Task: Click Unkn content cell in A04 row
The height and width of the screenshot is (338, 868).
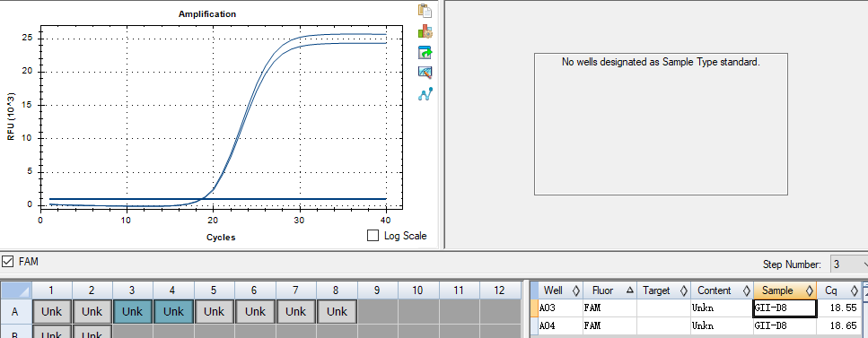Action: [x=722, y=325]
